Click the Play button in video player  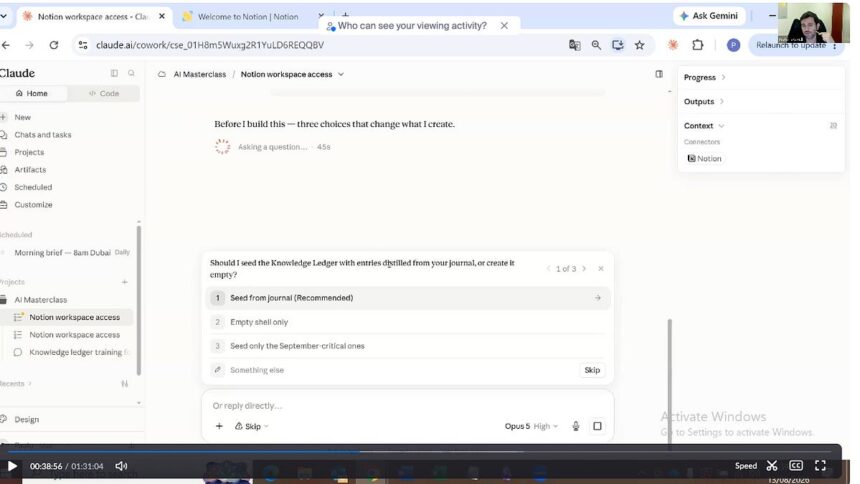click(x=12, y=466)
